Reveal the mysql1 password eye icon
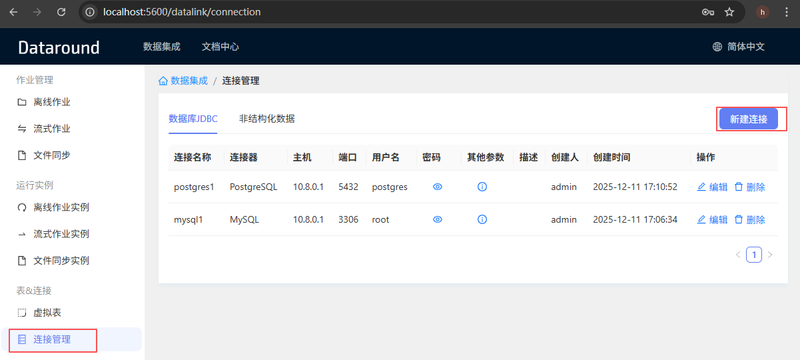Screen dimensions: 800x360 tap(437, 219)
